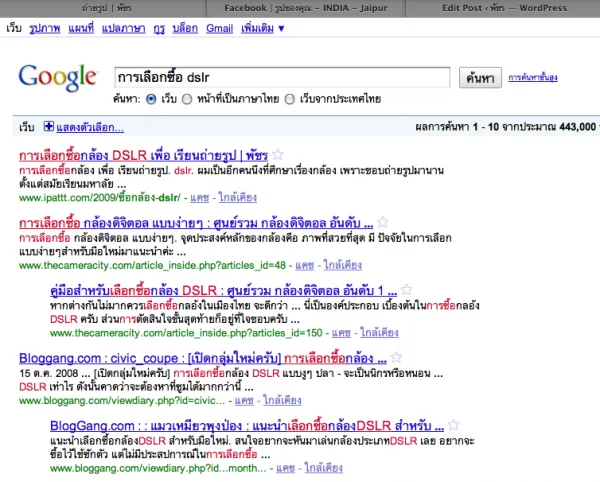Open แคช link for thecameracity articles_id=48
Viewport: 600px width, 482px height.
pos(305,265)
